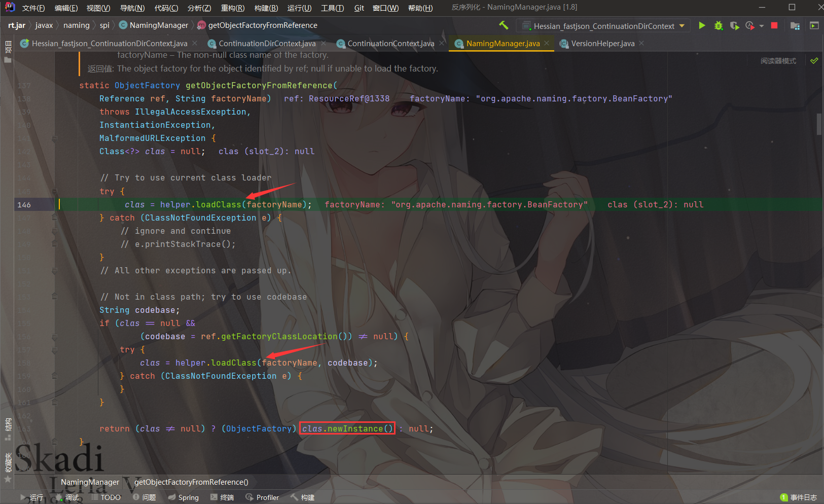The width and height of the screenshot is (824, 504).
Task: Switch to ContinuationContext.java tab
Action: pos(390,44)
